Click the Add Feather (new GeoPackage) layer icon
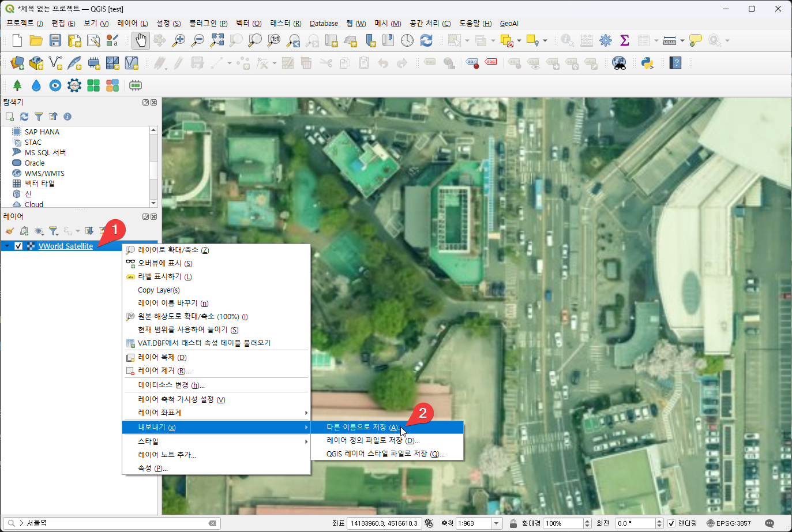This screenshot has width=792, height=532. [x=74, y=63]
